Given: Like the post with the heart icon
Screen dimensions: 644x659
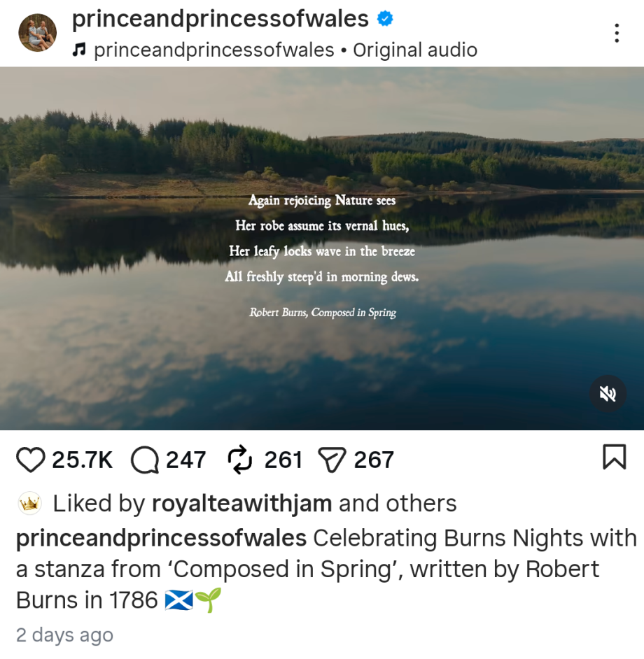Looking at the screenshot, I should click(x=30, y=460).
